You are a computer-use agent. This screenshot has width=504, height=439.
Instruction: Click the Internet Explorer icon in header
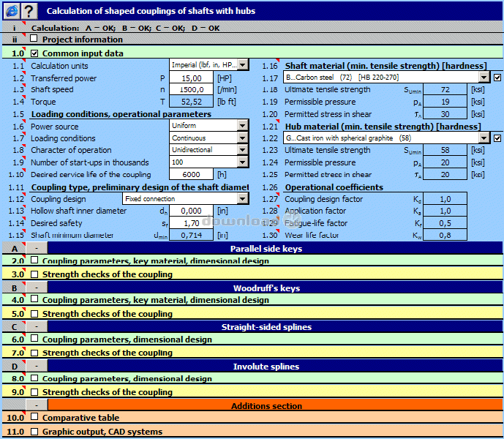click(x=10, y=10)
